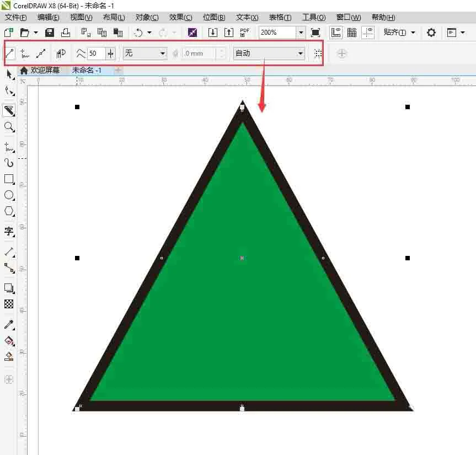Select the Parallel dimension tool
The image size is (476, 455).
pyautogui.click(x=9, y=252)
